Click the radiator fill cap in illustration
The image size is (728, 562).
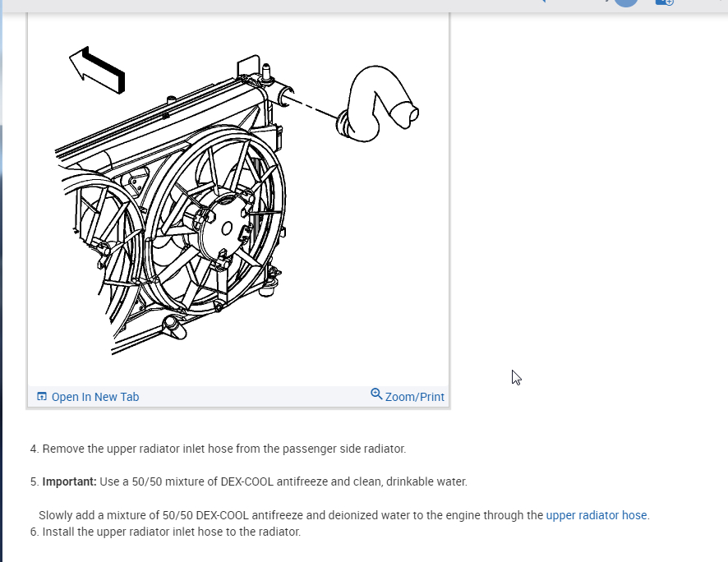click(266, 73)
